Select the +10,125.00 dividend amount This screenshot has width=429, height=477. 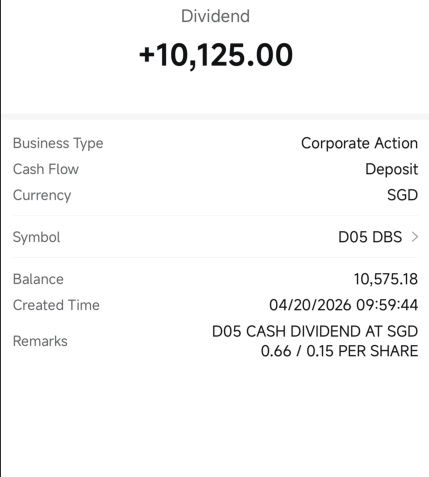[216, 55]
